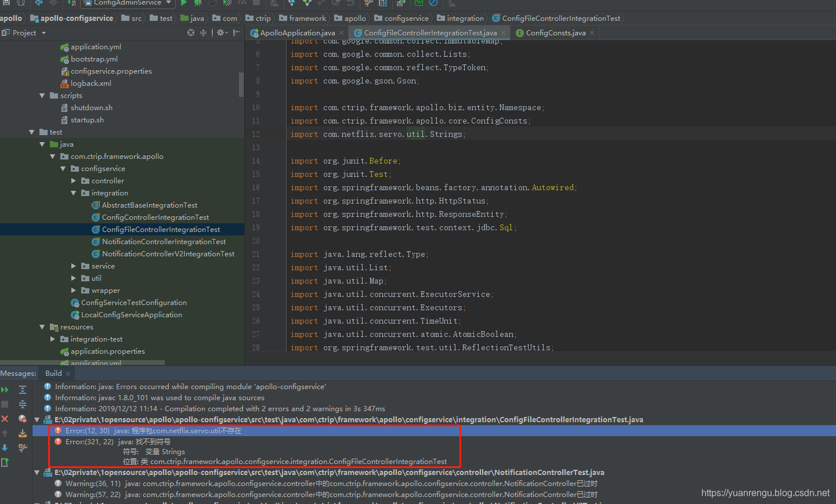
Task: Toggle autoscroll to source icon
Action: point(23,433)
